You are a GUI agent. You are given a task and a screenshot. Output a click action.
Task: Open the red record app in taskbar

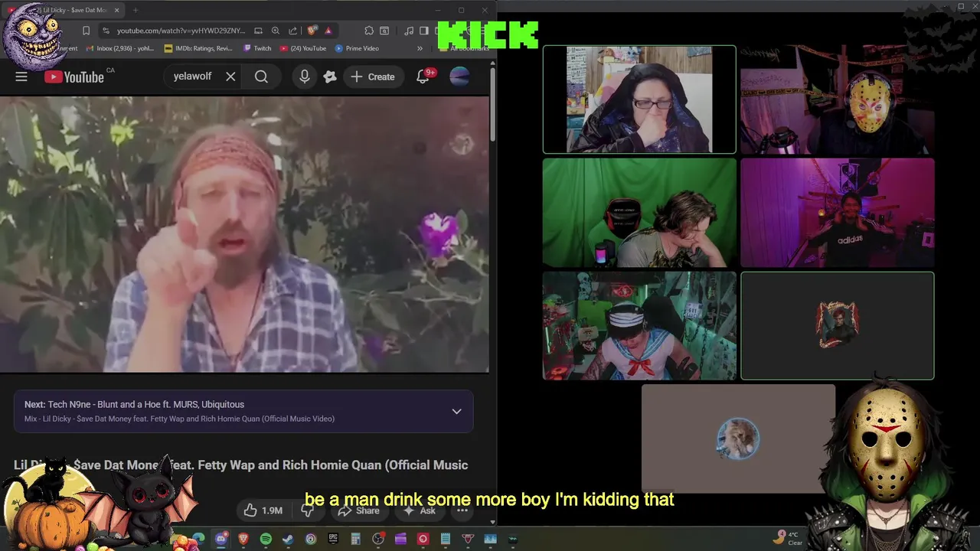coord(423,539)
